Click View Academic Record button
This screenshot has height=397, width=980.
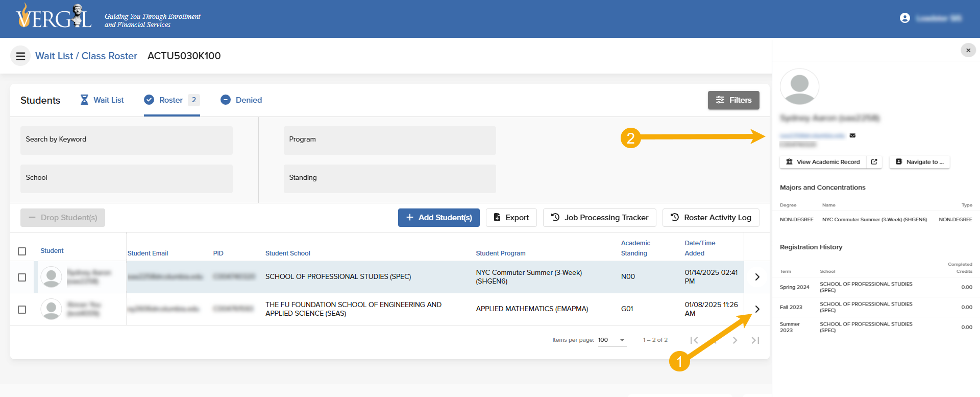click(x=823, y=162)
